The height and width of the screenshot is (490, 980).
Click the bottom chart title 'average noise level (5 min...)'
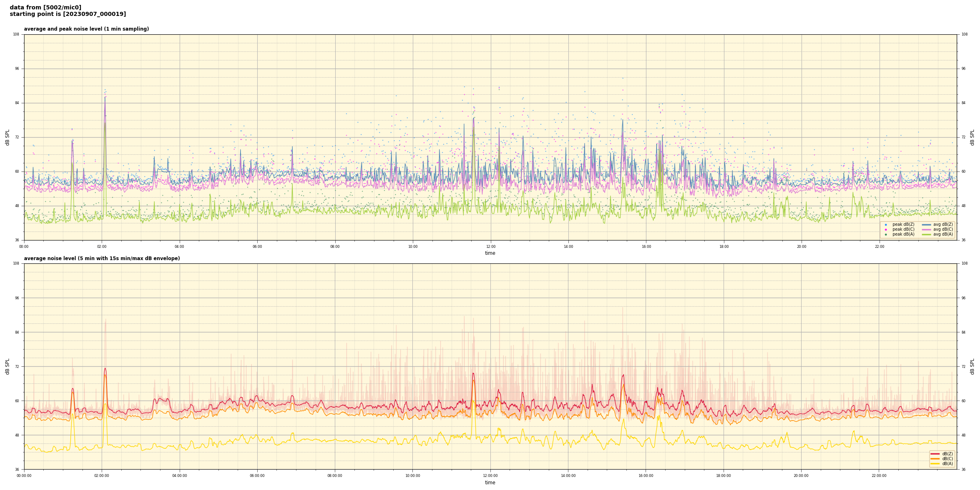(x=102, y=258)
